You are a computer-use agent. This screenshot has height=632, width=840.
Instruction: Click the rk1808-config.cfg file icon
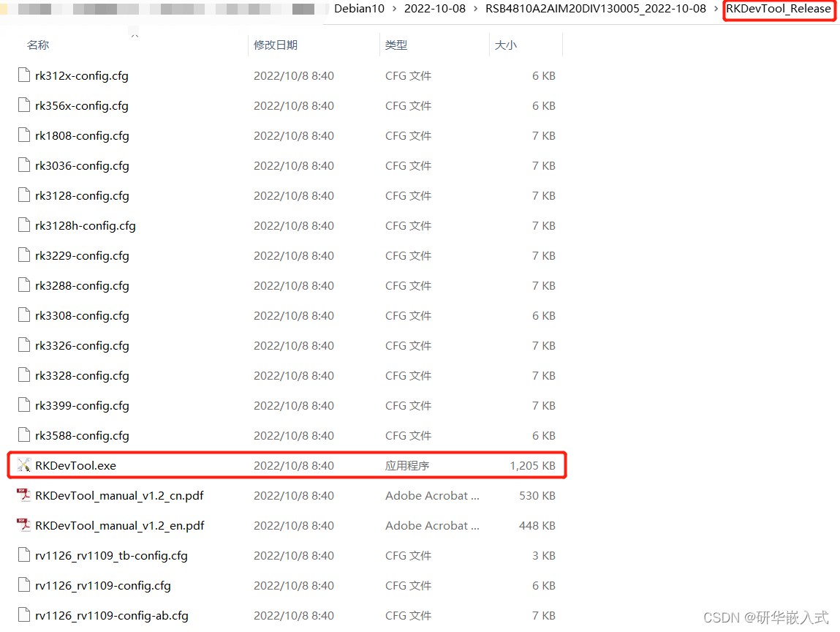pos(23,135)
